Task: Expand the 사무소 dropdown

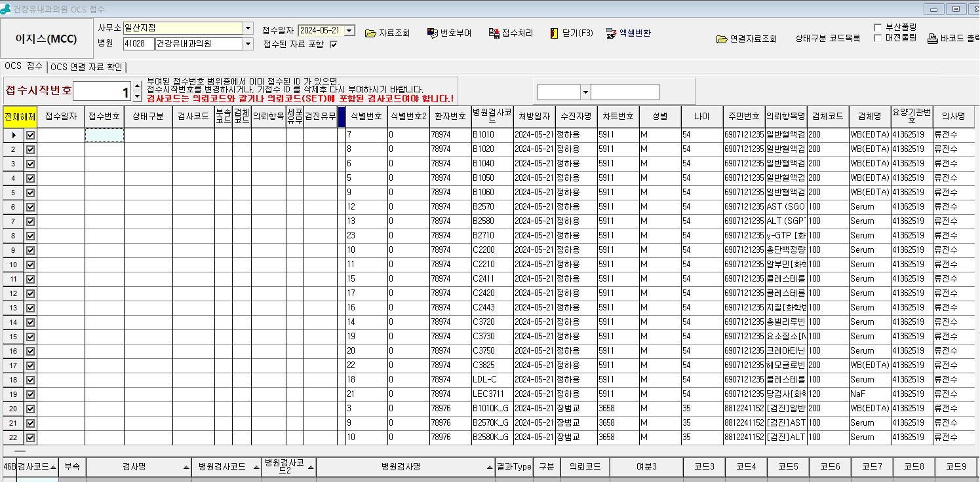Action: click(248, 28)
